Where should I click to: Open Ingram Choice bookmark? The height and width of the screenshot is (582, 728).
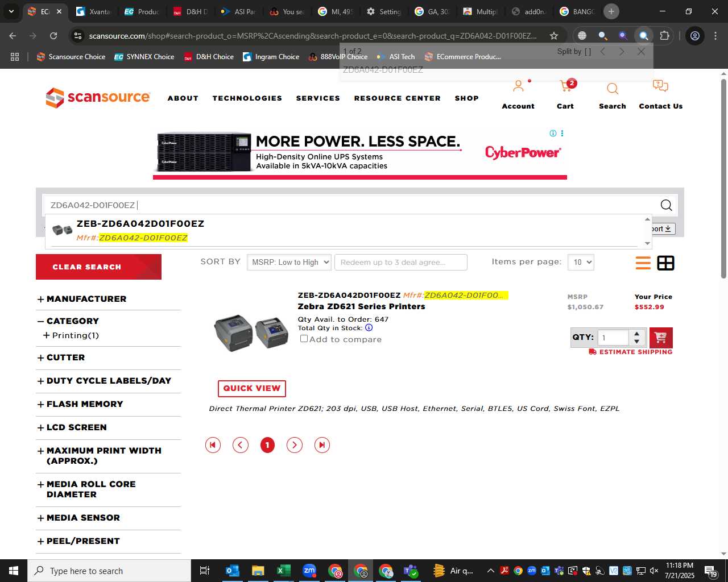coord(271,57)
